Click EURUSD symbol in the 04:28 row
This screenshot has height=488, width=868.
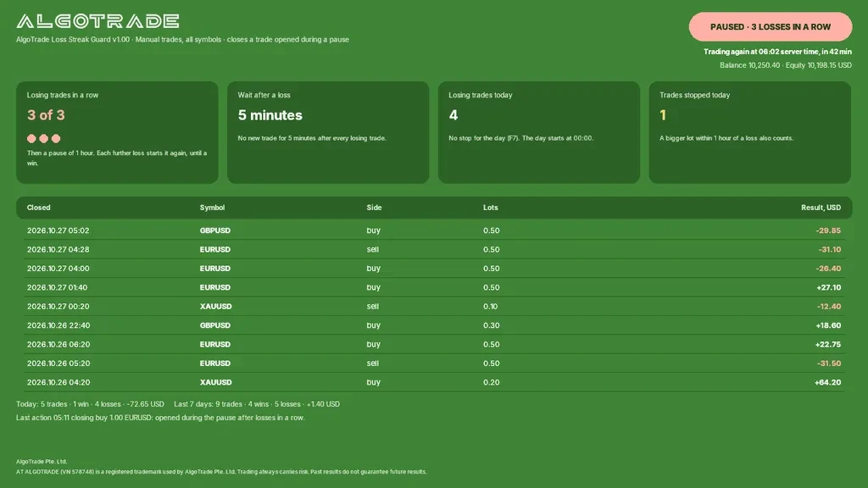click(214, 250)
